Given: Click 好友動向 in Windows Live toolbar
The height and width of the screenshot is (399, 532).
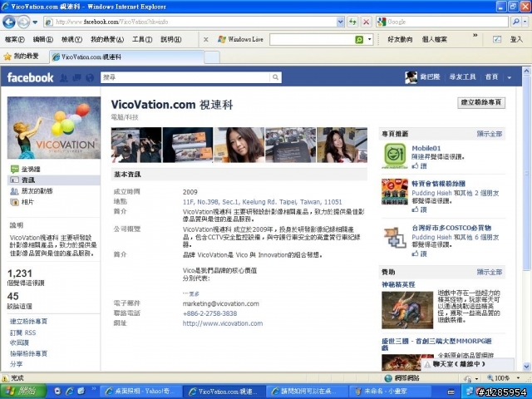Looking at the screenshot, I should pyautogui.click(x=400, y=39).
